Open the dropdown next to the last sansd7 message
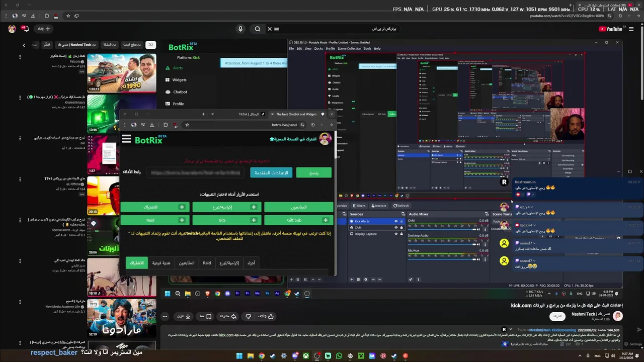 (535, 261)
